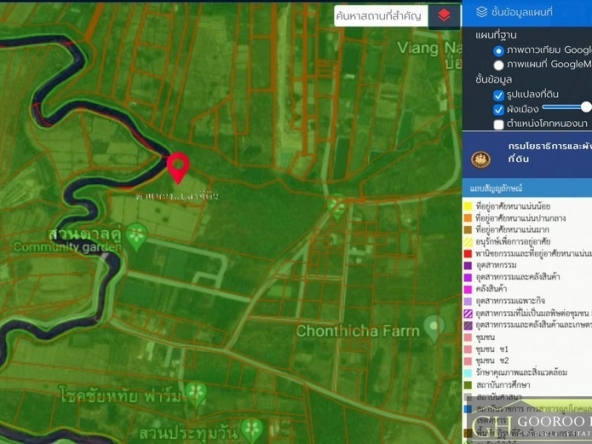This screenshot has width=592, height=444.
Task: Click the green marker near the road junction
Action: point(337,207)
